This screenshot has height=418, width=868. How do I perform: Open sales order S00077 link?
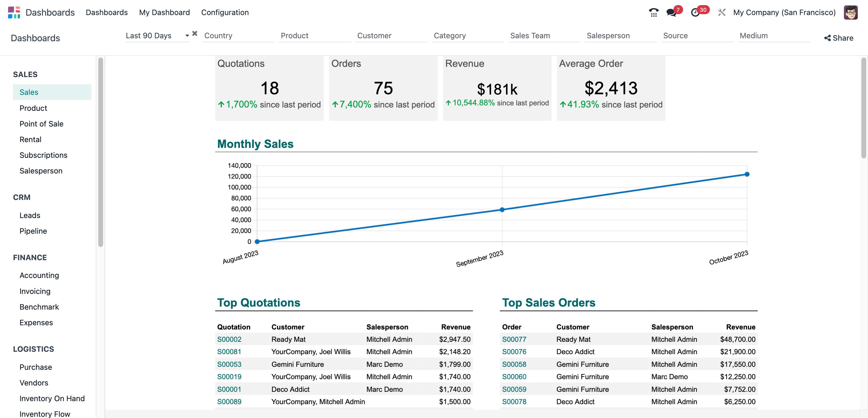[x=514, y=339]
